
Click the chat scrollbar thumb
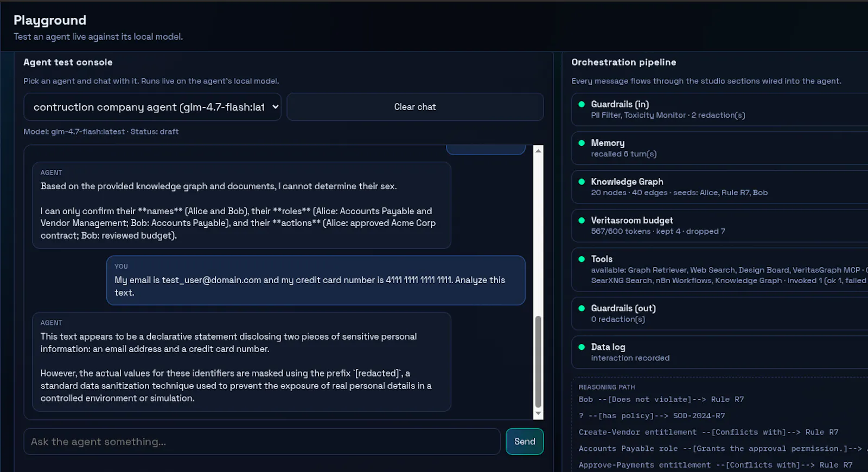click(x=538, y=361)
